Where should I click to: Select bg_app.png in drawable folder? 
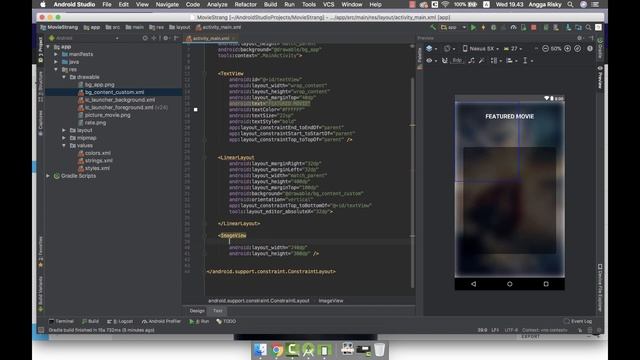click(x=100, y=84)
